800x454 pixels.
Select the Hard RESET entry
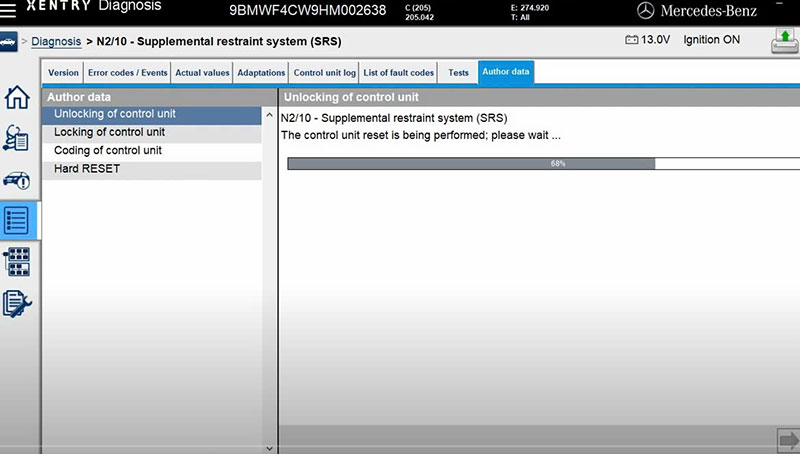point(152,169)
